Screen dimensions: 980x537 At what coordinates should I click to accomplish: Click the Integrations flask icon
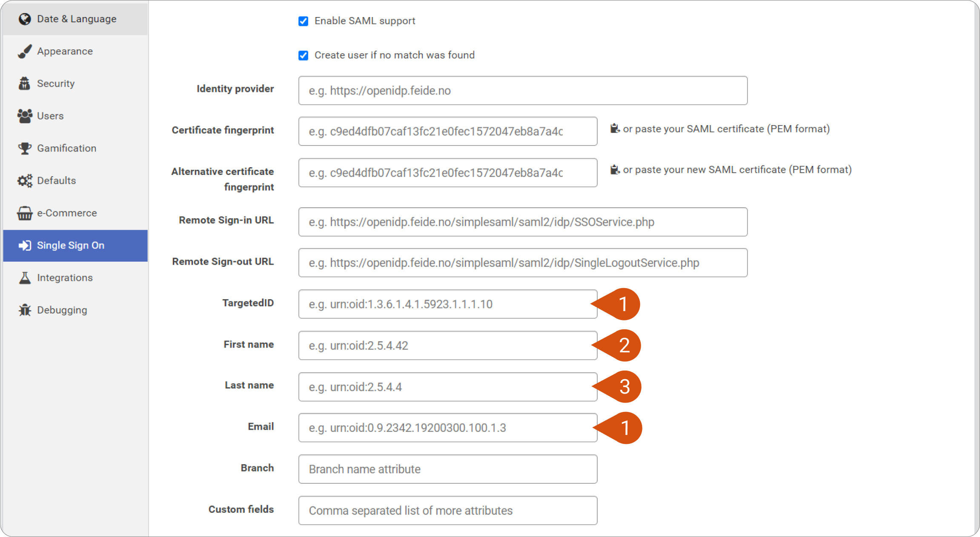pyautogui.click(x=25, y=278)
